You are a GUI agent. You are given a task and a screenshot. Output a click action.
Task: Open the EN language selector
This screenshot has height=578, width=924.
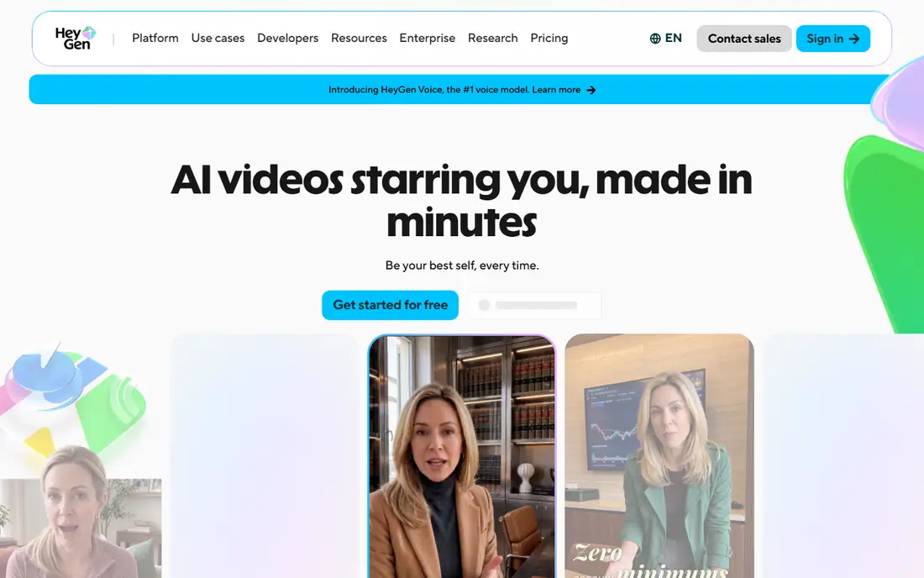tap(666, 39)
